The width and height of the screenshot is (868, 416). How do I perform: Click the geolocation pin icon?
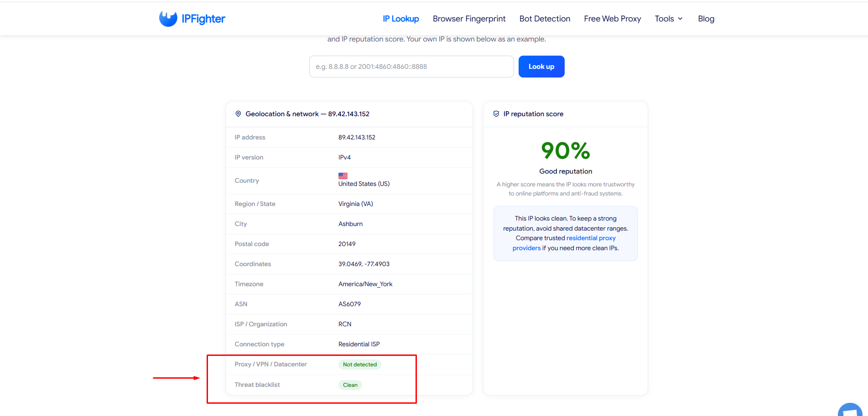click(238, 114)
